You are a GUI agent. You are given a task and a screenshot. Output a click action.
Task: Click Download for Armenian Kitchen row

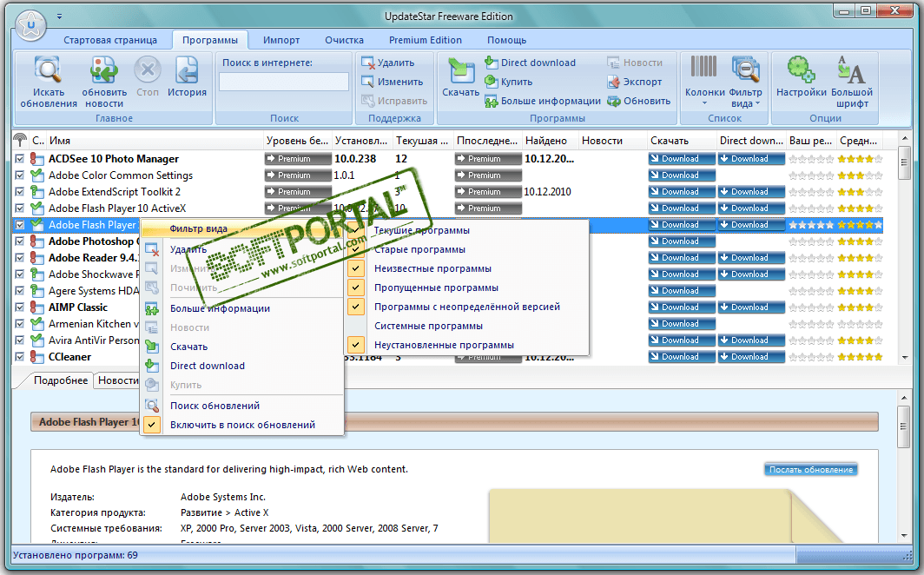[682, 323]
